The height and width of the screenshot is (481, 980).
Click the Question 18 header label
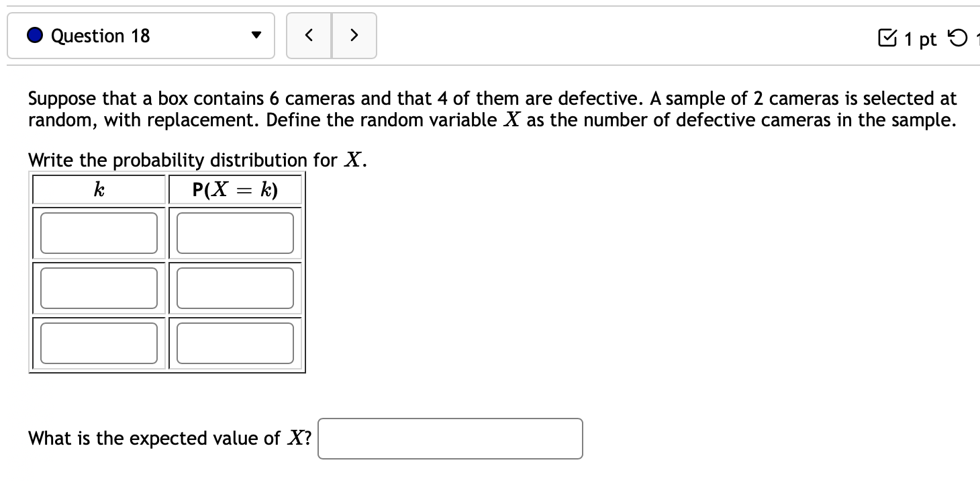(99, 36)
